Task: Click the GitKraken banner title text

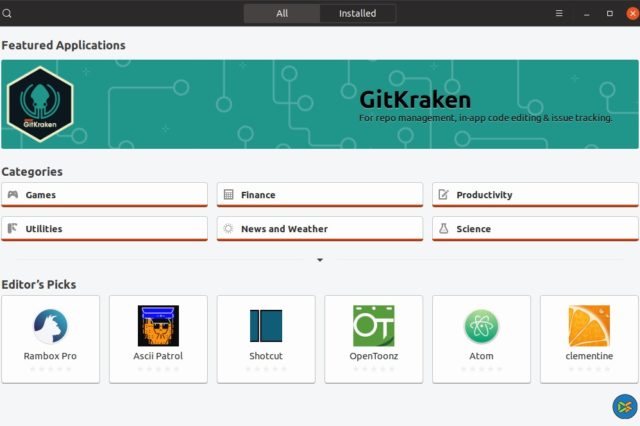Action: (415, 100)
